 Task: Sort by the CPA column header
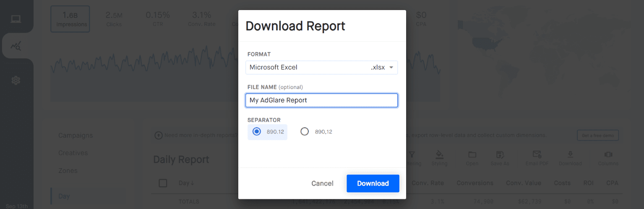612,183
